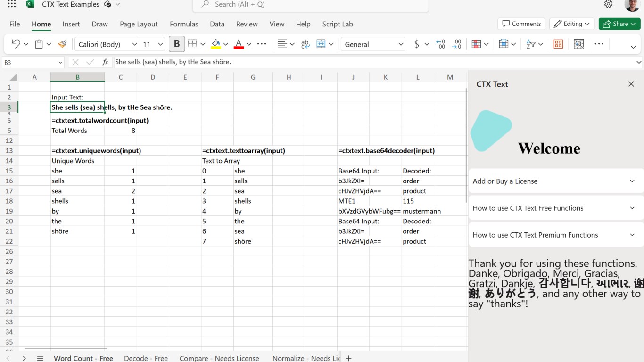
Task: Switch to Decode - Free sheet
Action: 146,358
